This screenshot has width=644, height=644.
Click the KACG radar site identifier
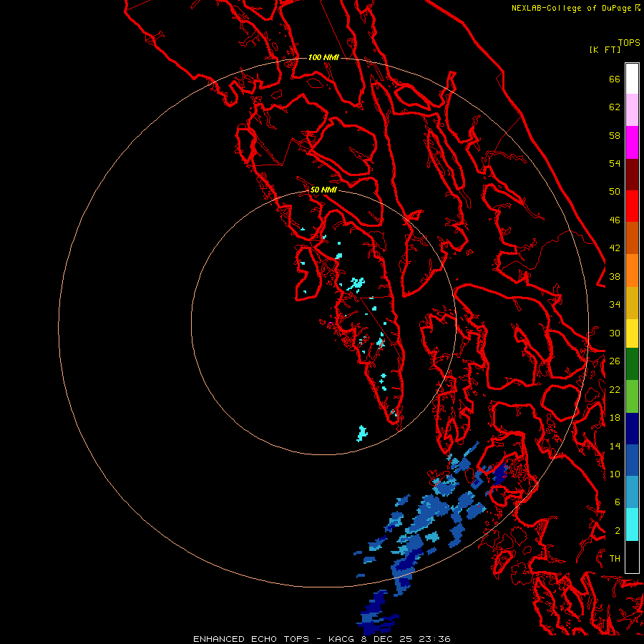pos(343,639)
